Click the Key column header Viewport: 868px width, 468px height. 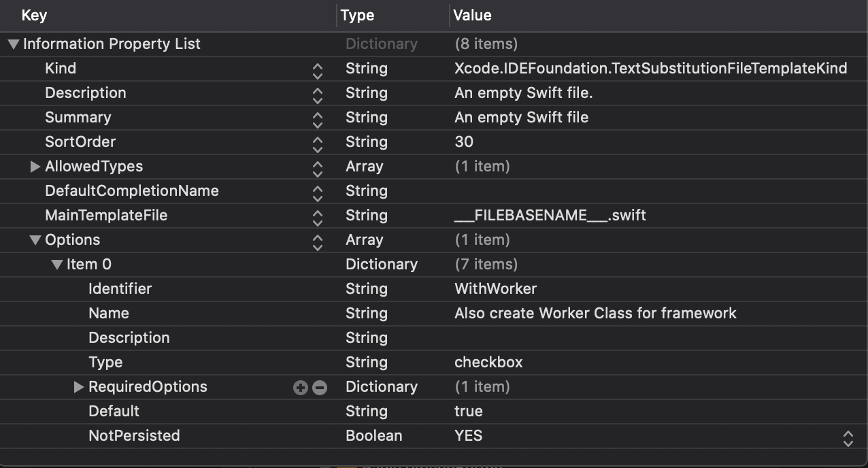34,15
